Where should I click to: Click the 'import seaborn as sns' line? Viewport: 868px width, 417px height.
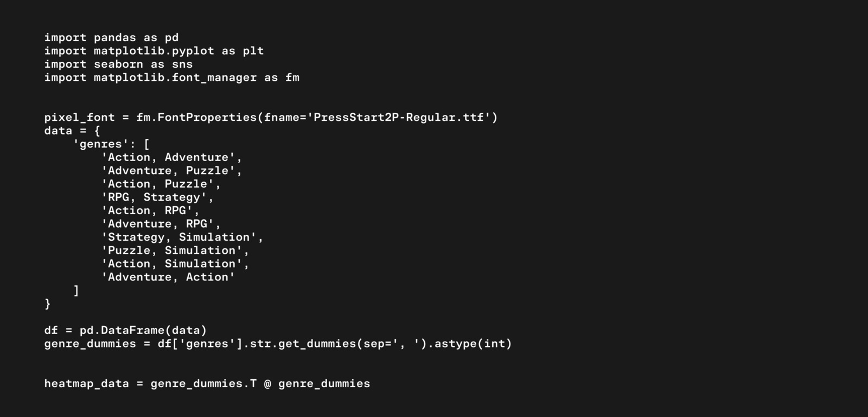click(118, 64)
